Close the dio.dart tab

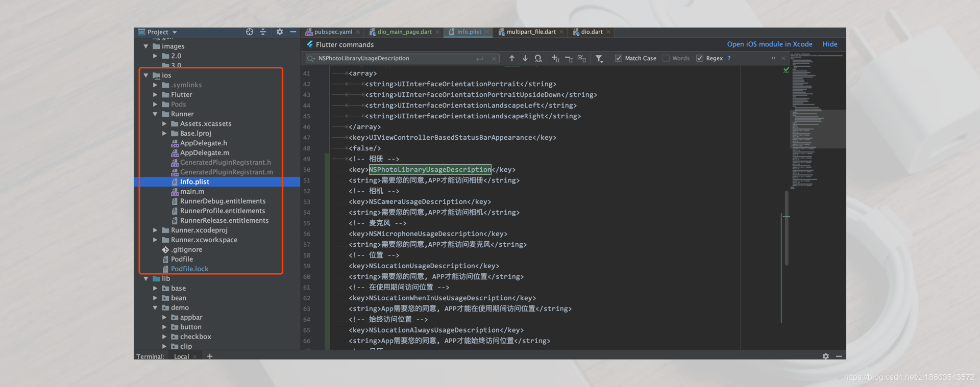point(608,32)
